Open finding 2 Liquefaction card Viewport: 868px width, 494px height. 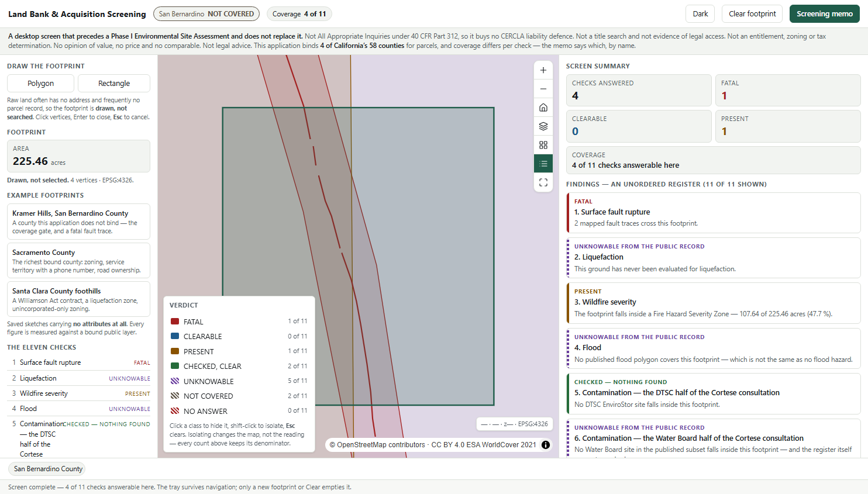pos(714,258)
